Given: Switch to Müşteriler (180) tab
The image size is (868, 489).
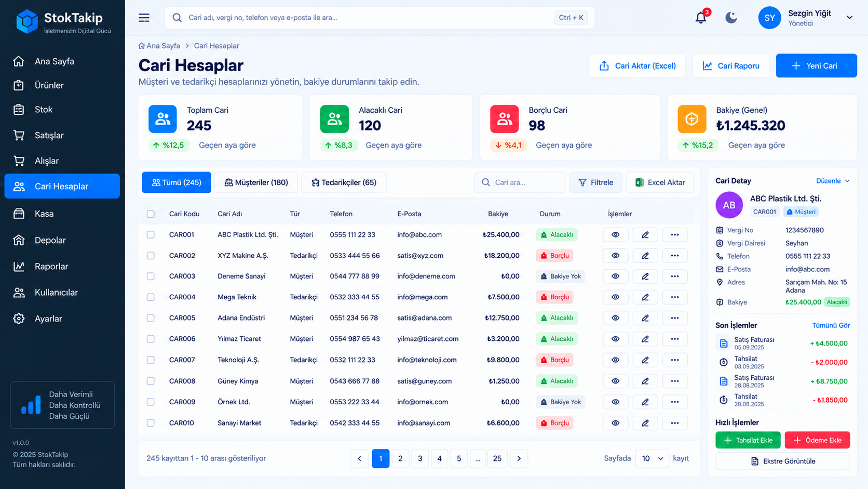Looking at the screenshot, I should (256, 182).
